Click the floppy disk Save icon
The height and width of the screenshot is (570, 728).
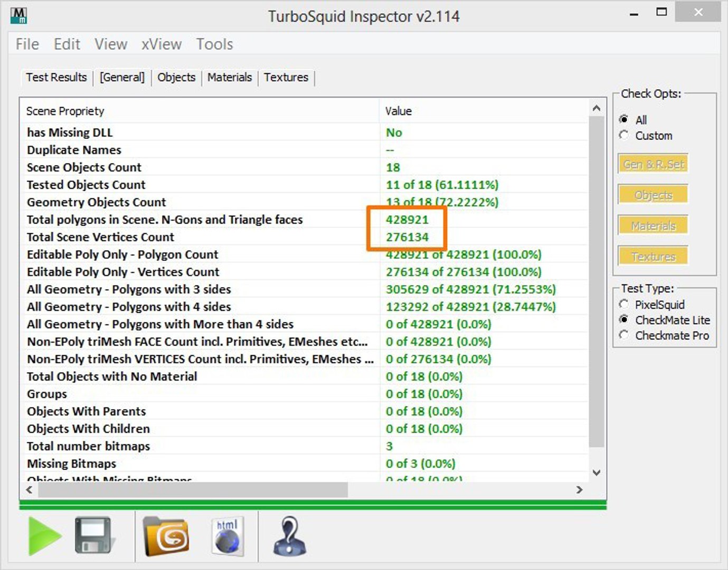click(x=94, y=535)
